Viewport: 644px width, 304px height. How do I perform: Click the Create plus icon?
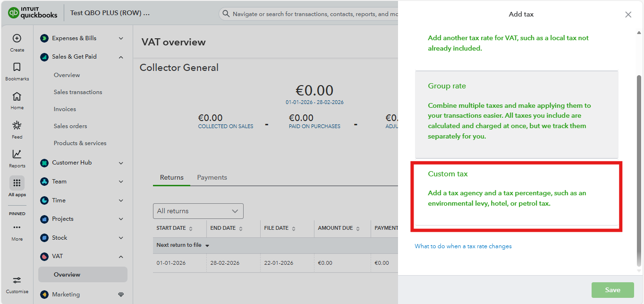coord(17,38)
